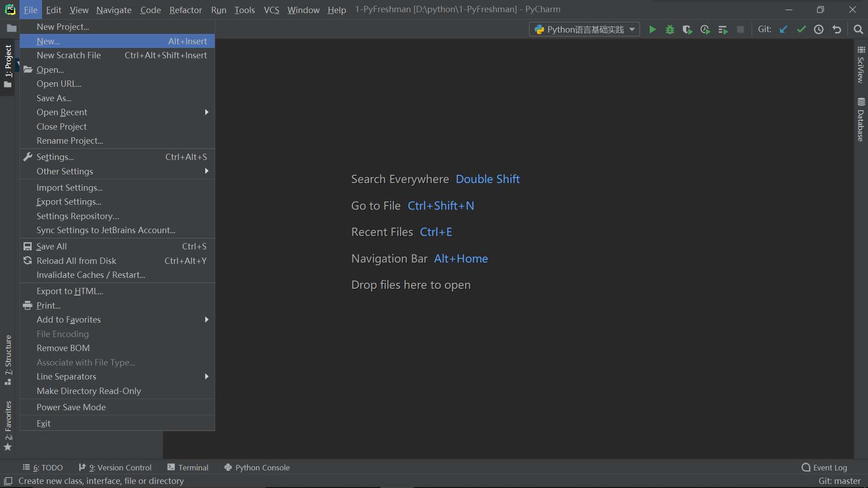Choose Rename Project...
This screenshot has height=488, width=868.
tap(117, 141)
